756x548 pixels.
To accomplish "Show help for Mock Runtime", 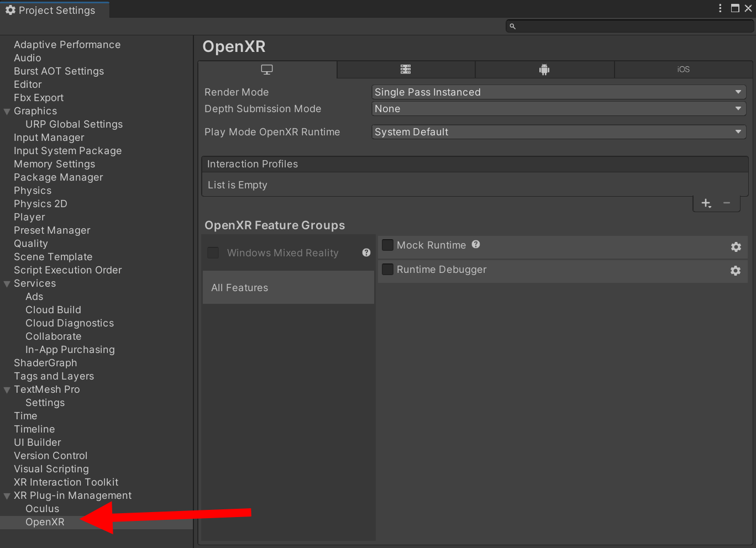I will pos(476,244).
